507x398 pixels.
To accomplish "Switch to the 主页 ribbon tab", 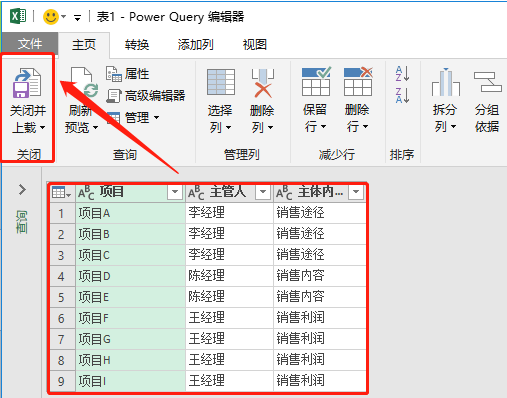I will (84, 44).
